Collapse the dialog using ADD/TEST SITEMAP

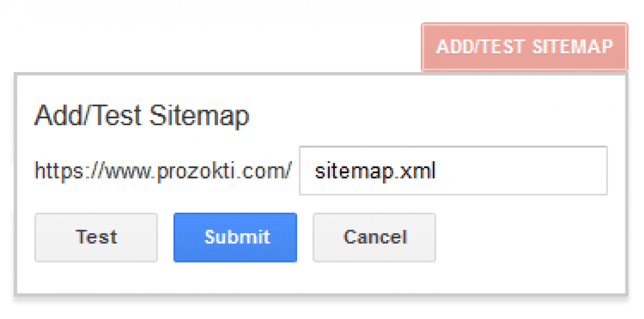point(524,47)
